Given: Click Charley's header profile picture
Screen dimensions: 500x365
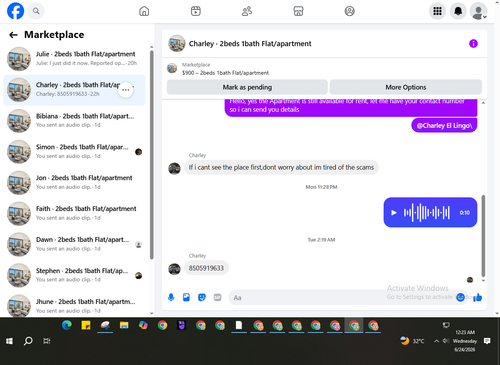Looking at the screenshot, I should (x=177, y=44).
